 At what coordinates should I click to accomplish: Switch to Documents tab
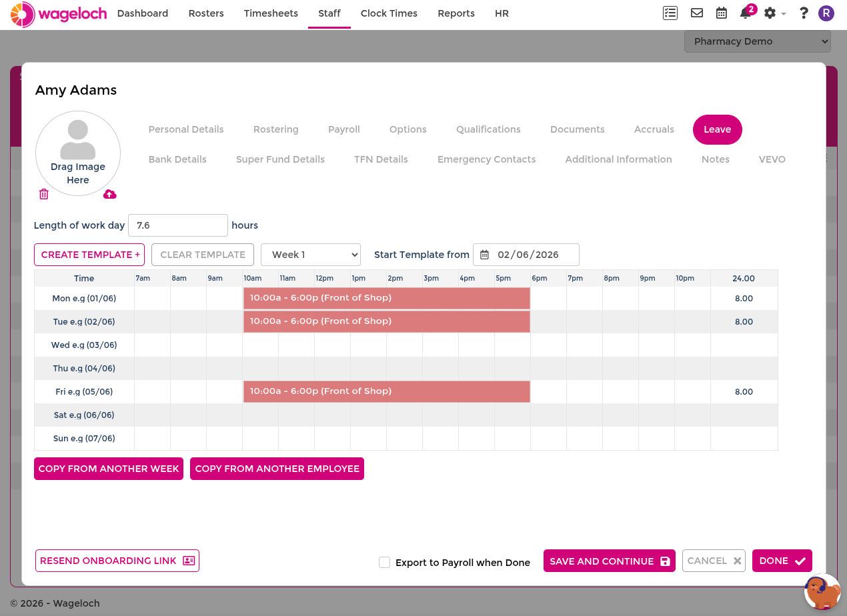pyautogui.click(x=578, y=129)
